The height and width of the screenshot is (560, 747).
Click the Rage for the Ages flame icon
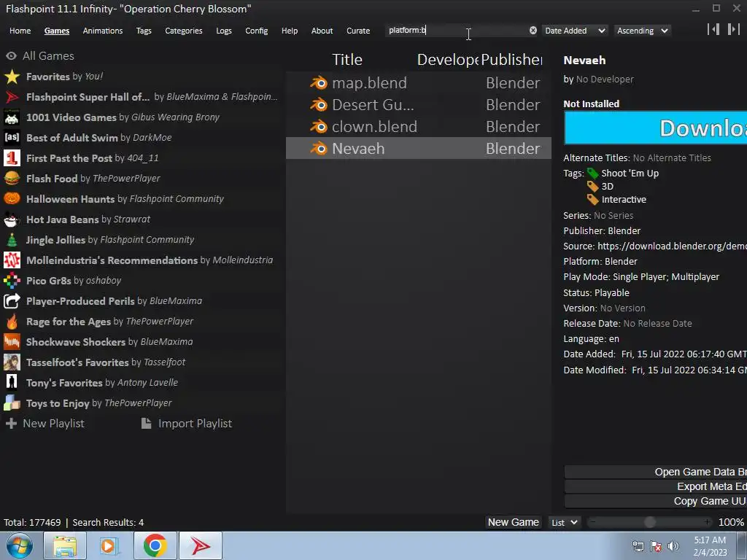click(12, 322)
